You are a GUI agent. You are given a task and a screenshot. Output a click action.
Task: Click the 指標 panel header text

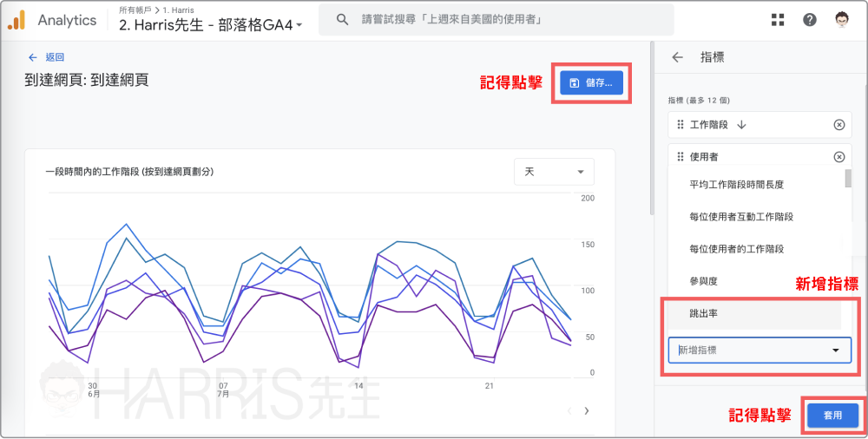[x=713, y=57]
